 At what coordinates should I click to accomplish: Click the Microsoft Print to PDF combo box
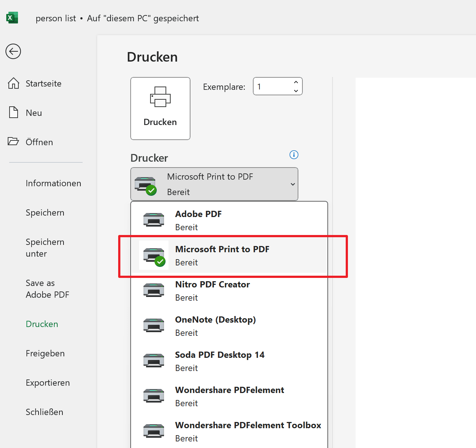coord(214,184)
